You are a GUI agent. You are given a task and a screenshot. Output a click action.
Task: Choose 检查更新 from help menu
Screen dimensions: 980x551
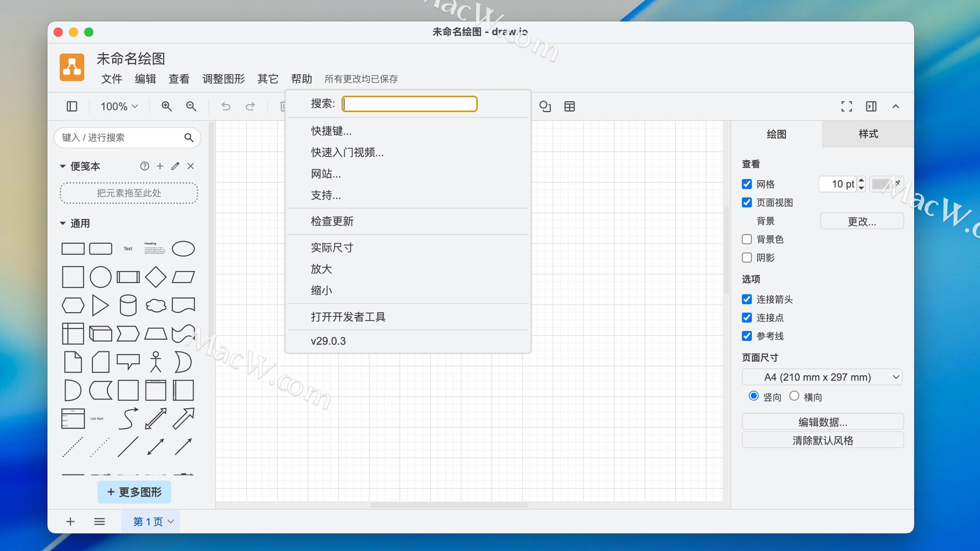tap(332, 221)
